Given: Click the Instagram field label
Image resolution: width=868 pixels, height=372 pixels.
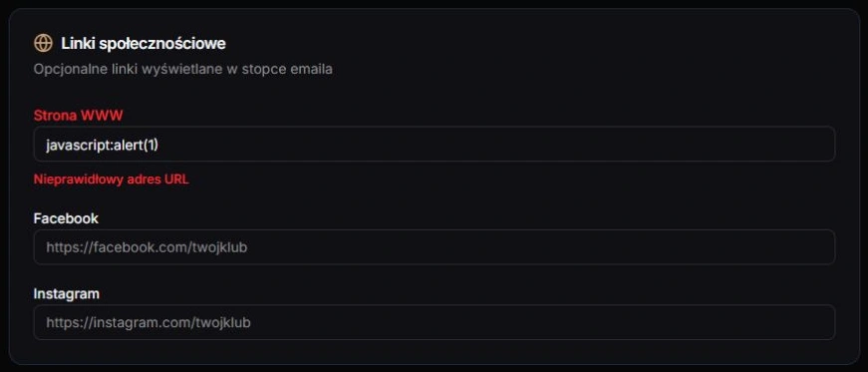Looking at the screenshot, I should click(x=67, y=294).
